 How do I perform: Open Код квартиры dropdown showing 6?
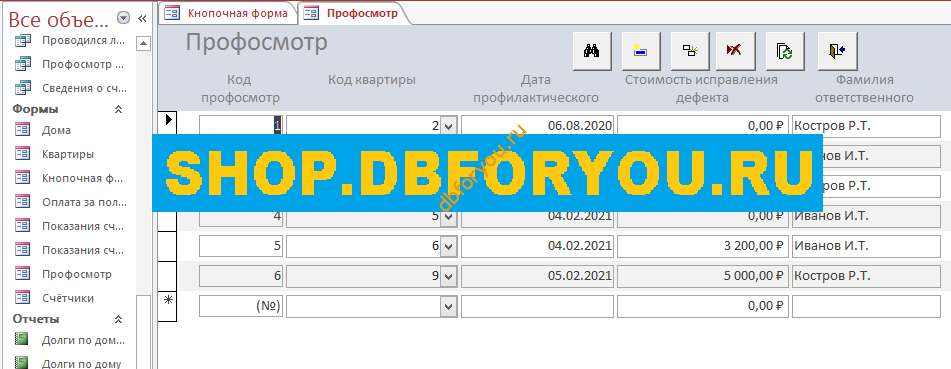point(448,246)
